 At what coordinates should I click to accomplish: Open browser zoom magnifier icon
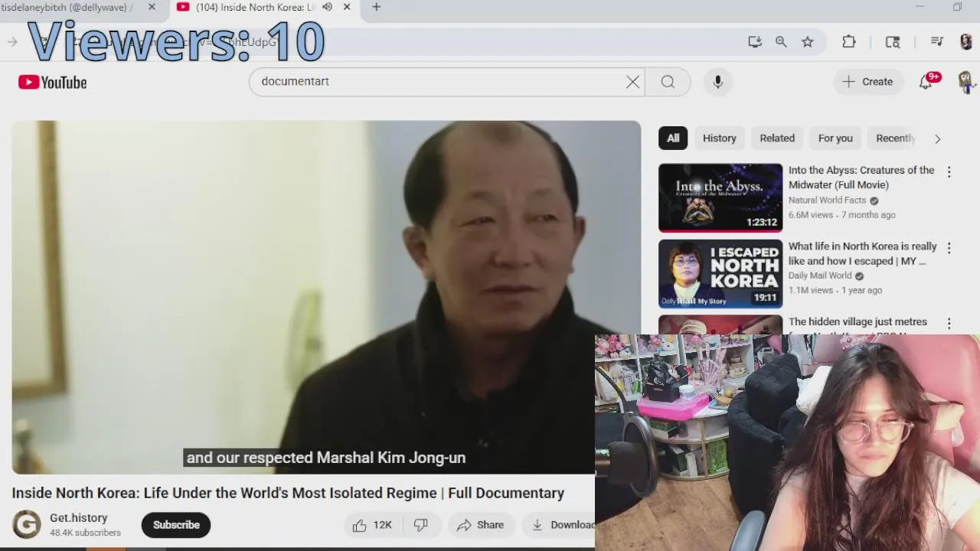[781, 42]
